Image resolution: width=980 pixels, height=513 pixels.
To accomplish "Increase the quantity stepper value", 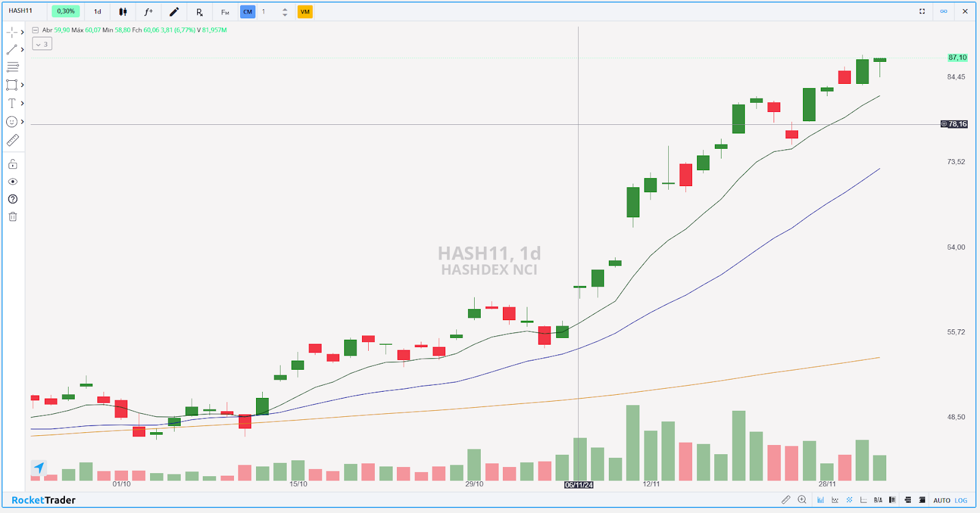I will 285,9.
